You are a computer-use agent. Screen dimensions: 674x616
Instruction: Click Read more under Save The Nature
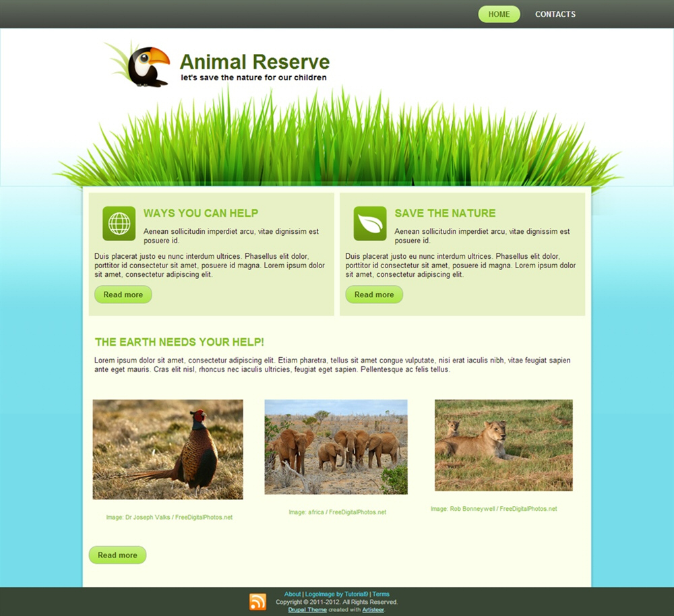pyautogui.click(x=374, y=295)
